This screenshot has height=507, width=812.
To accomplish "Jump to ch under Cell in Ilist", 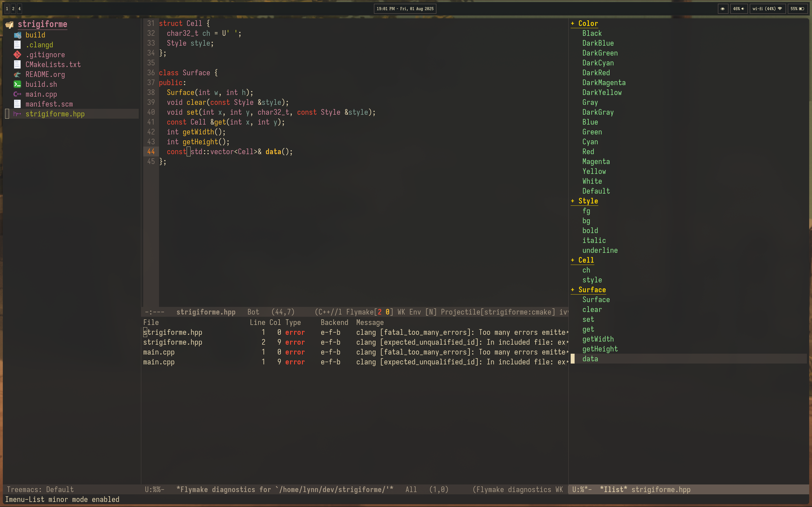I will click(x=586, y=270).
